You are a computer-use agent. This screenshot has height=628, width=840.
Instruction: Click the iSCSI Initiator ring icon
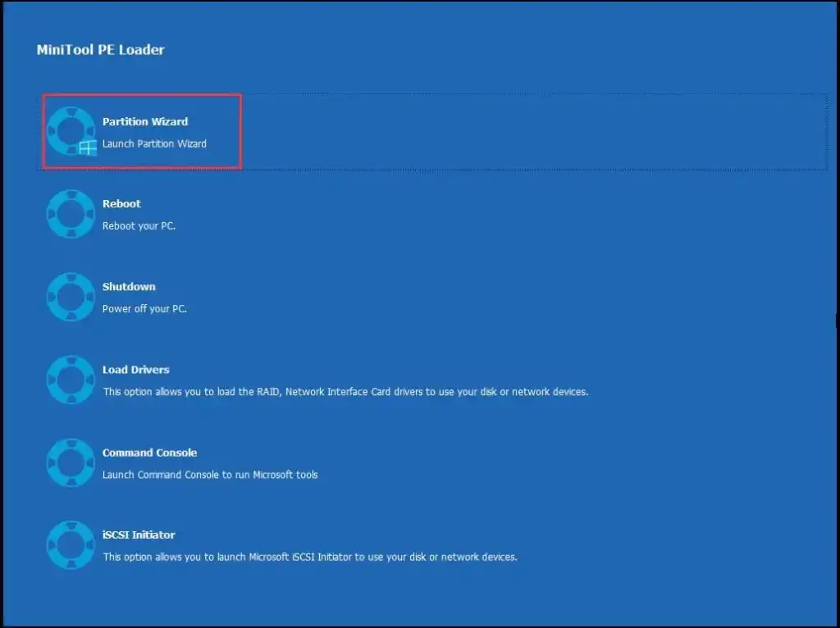point(71,545)
